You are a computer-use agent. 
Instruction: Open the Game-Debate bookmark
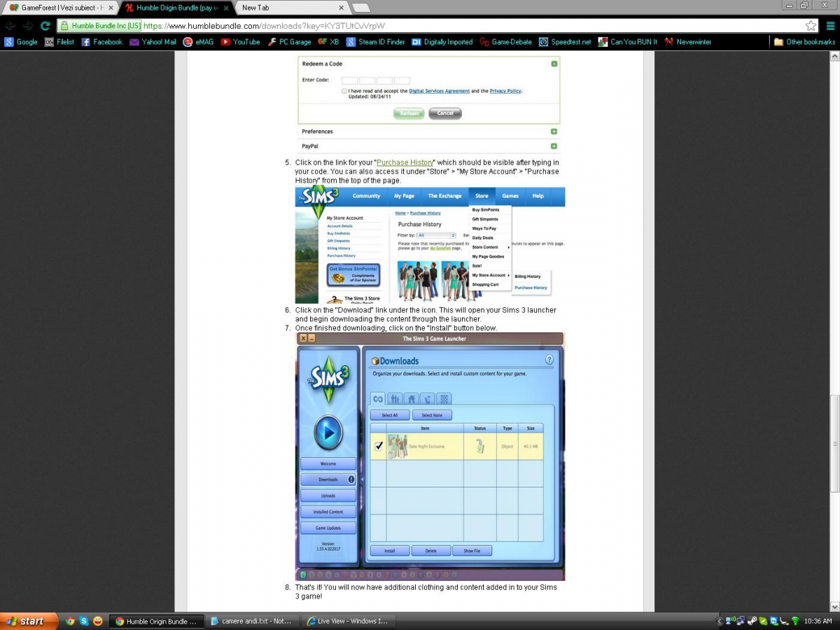pos(506,42)
